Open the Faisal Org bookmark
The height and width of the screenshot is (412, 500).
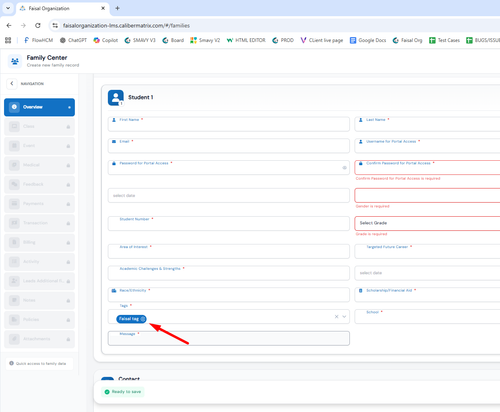(x=407, y=40)
